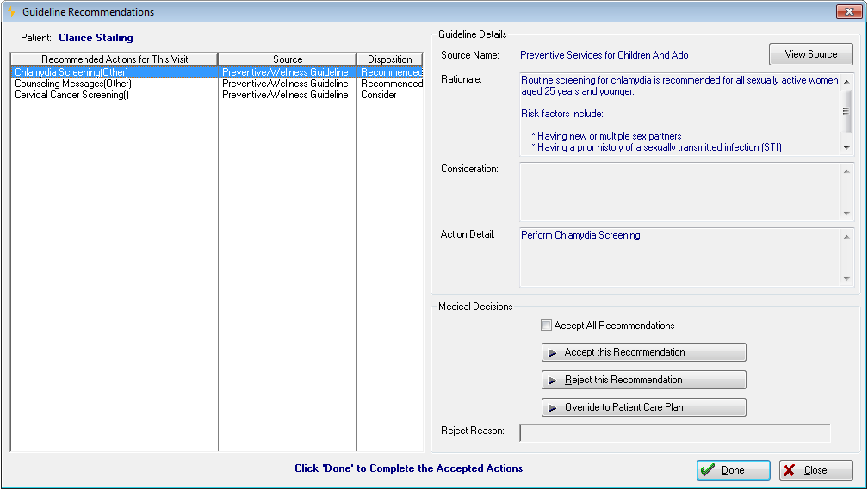
Task: Open View Source for the guideline
Action: [810, 54]
